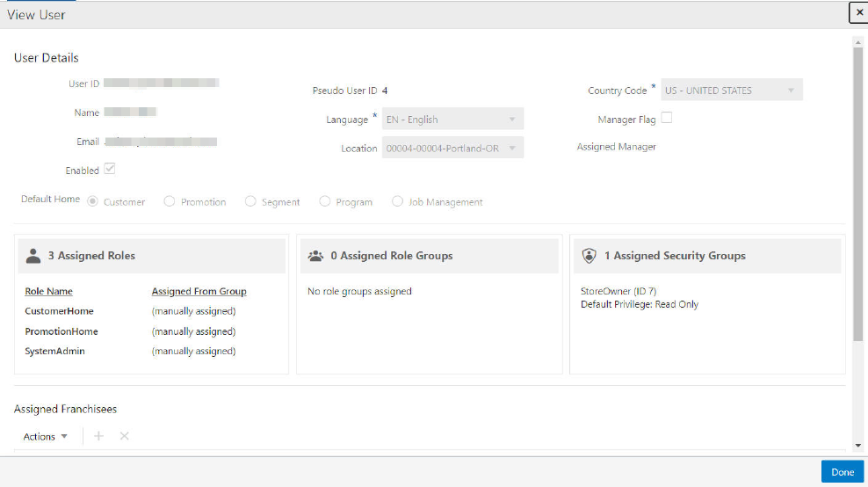868x487 pixels.
Task: Click the 3 Assigned Roles heading
Action: 91,256
